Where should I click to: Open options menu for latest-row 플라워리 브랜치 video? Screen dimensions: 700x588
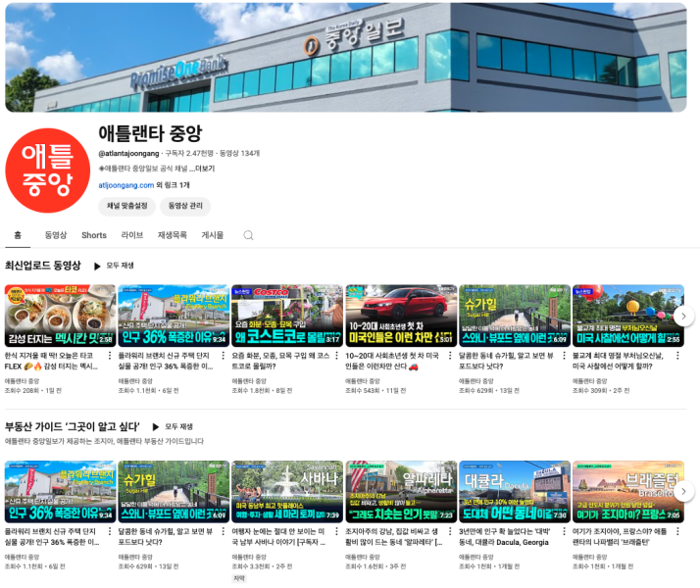coord(224,356)
